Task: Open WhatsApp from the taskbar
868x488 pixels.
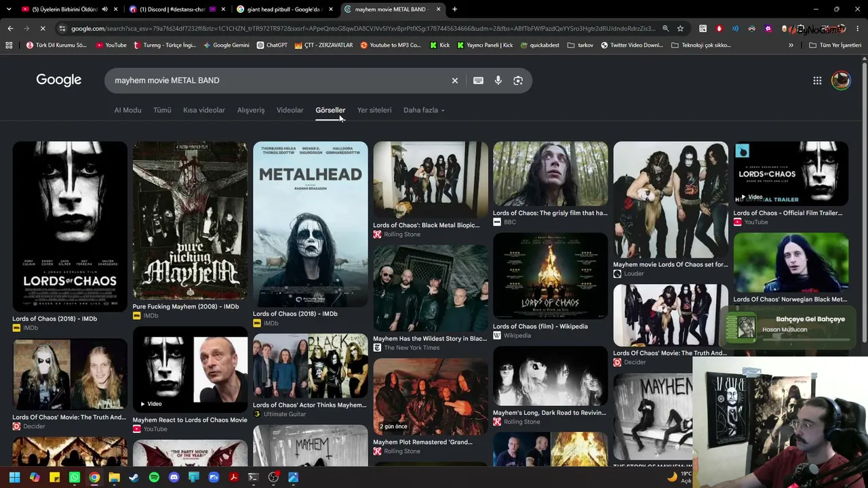Action: [x=75, y=477]
